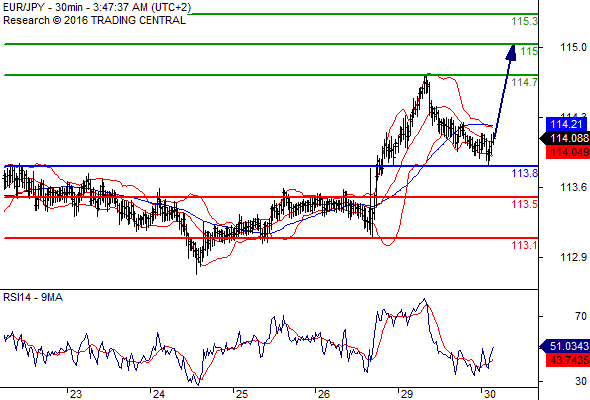
Task: Select the green 115 resistance label
Action: pyautogui.click(x=529, y=51)
